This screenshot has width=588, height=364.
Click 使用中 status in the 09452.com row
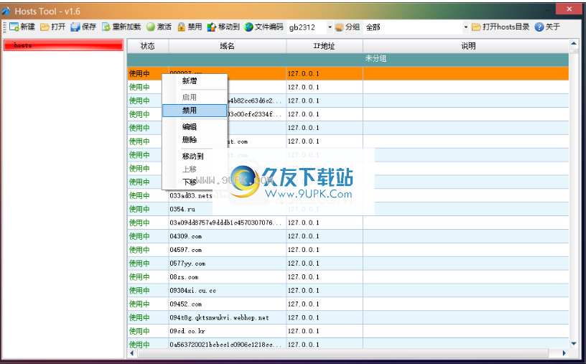click(139, 304)
